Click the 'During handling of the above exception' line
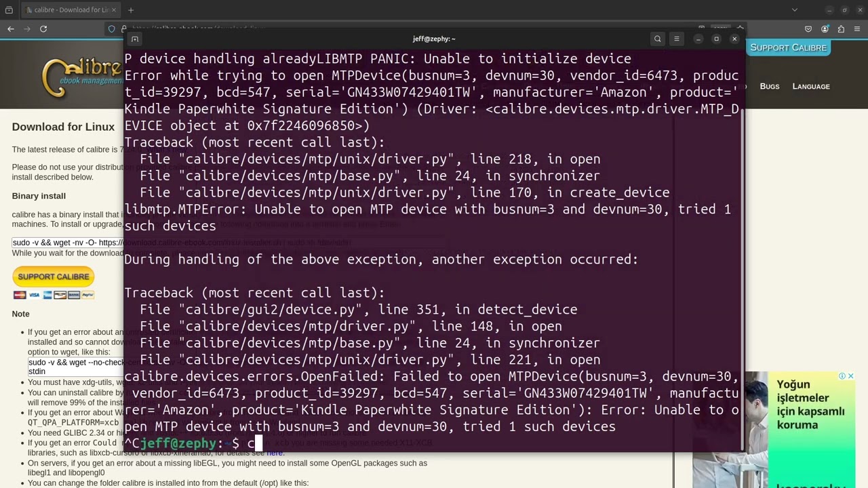 [381, 260]
